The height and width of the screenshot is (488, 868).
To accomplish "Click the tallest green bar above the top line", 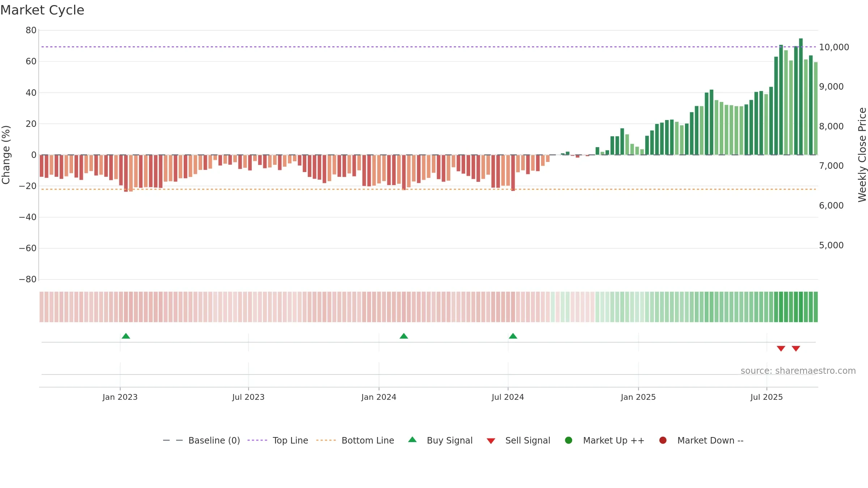I will (801, 97).
